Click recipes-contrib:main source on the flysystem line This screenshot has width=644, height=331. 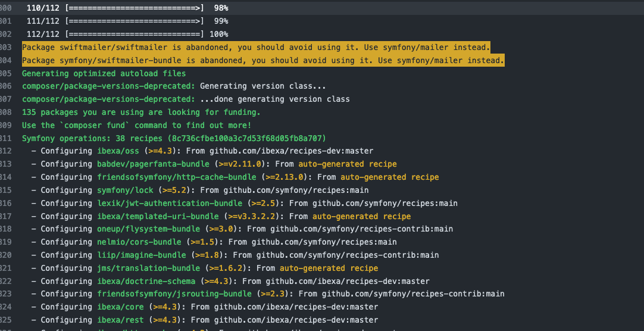coord(361,229)
